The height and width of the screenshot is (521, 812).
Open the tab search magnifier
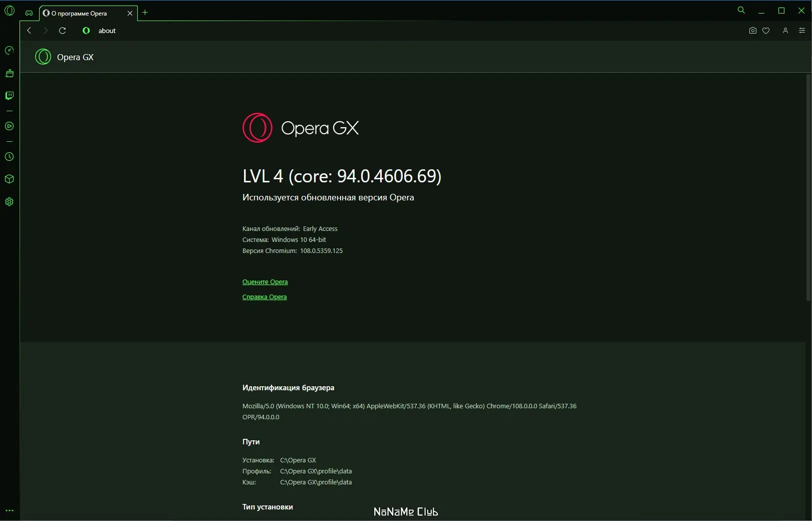(741, 10)
